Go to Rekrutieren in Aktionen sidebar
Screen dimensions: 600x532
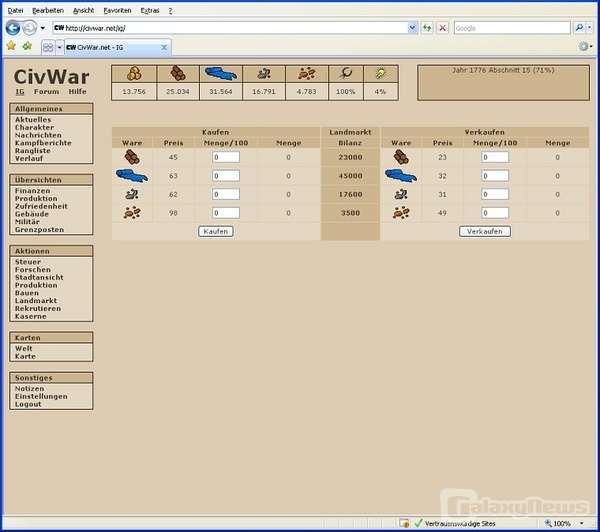[x=37, y=308]
